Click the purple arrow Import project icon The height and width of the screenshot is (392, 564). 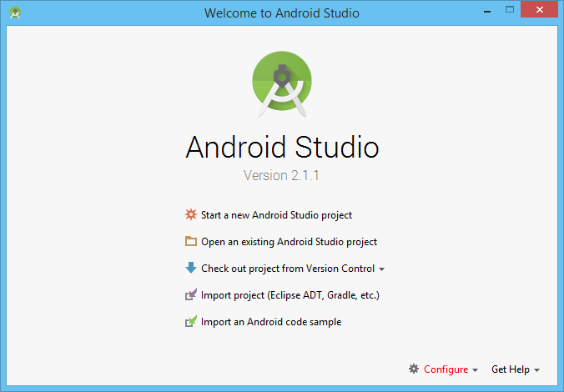(190, 294)
